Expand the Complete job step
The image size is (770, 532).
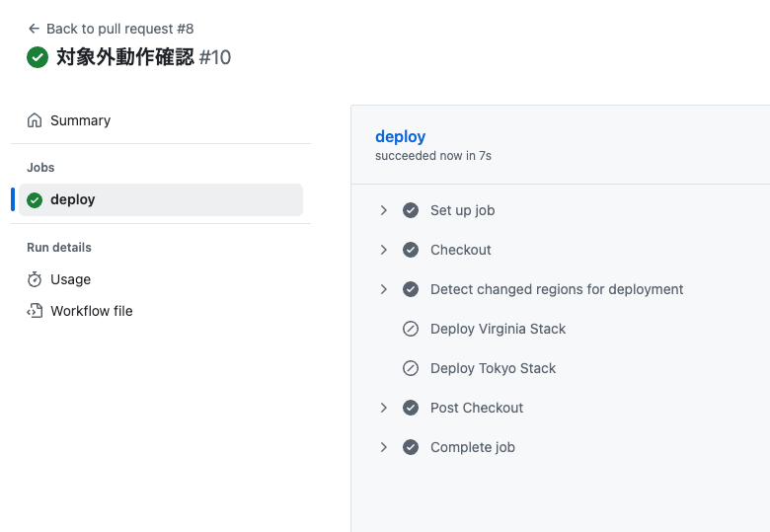click(x=384, y=447)
